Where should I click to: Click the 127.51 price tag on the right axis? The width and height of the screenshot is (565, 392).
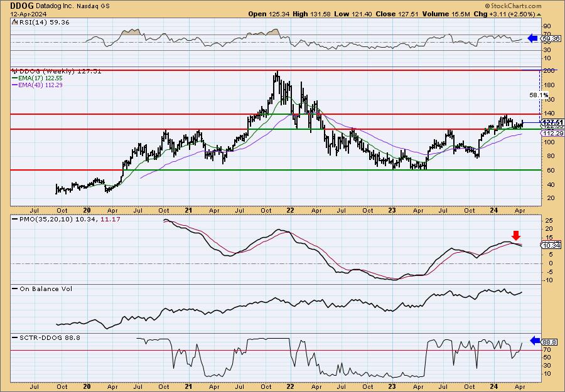click(552, 122)
